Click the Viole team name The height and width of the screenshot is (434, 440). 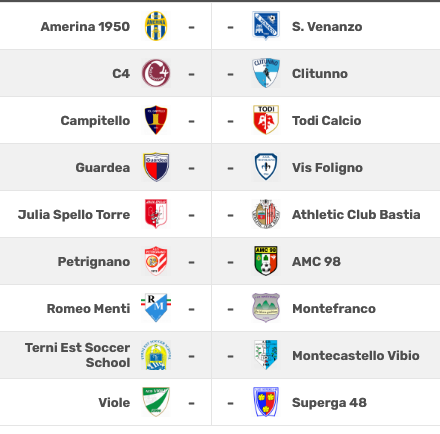pyautogui.click(x=114, y=403)
